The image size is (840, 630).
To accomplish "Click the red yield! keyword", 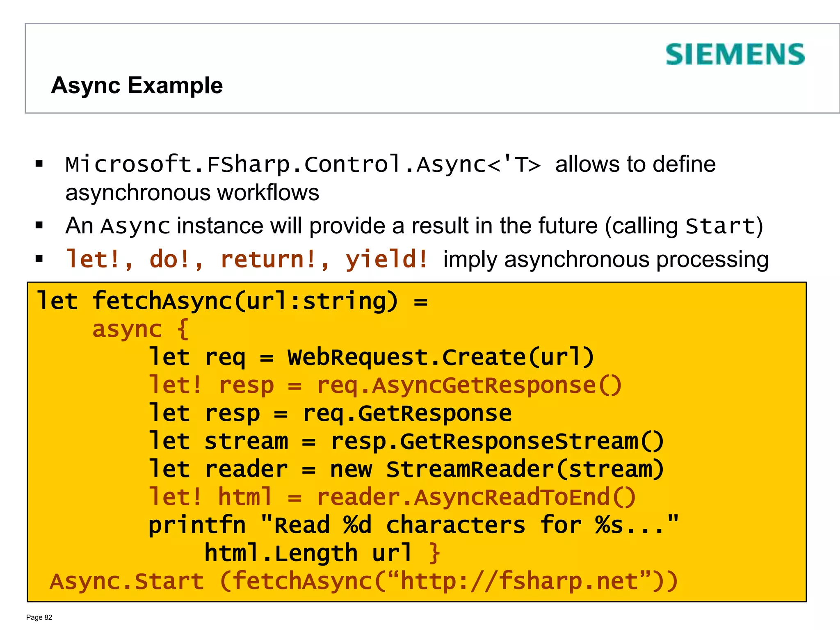I will pyautogui.click(x=386, y=260).
